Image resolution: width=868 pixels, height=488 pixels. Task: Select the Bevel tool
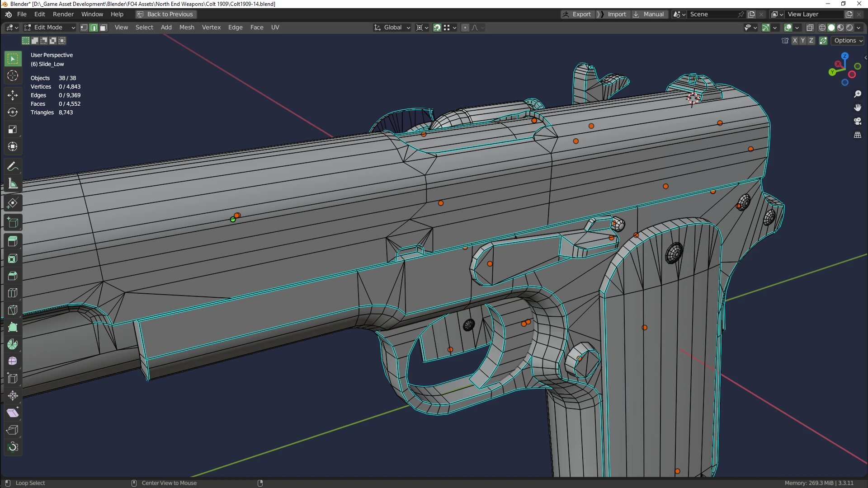click(x=13, y=276)
